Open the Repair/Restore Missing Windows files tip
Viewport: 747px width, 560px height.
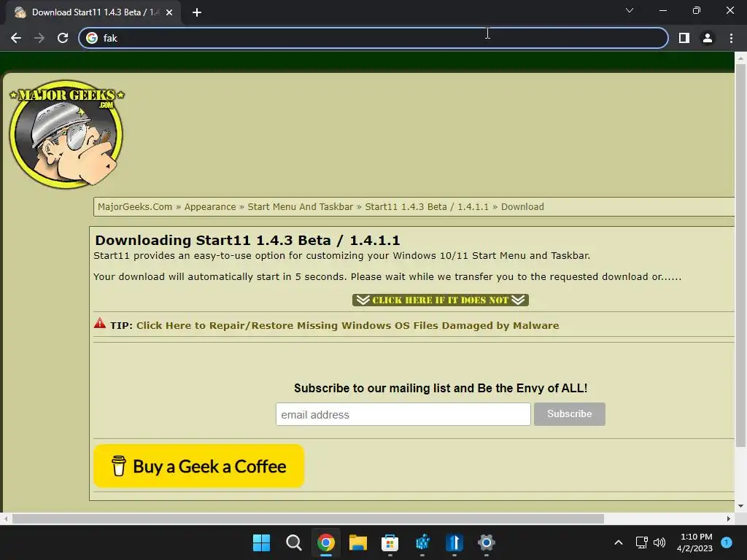[x=348, y=326]
